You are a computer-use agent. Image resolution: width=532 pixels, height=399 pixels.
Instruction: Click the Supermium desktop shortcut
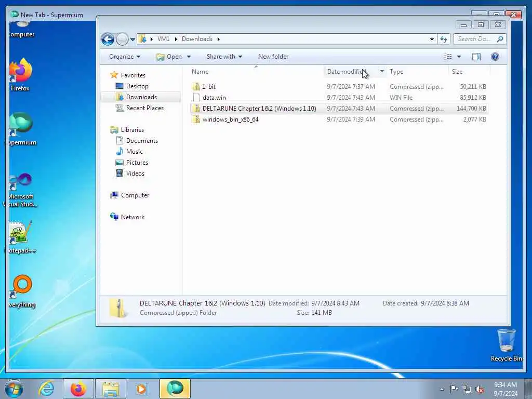coord(21,129)
